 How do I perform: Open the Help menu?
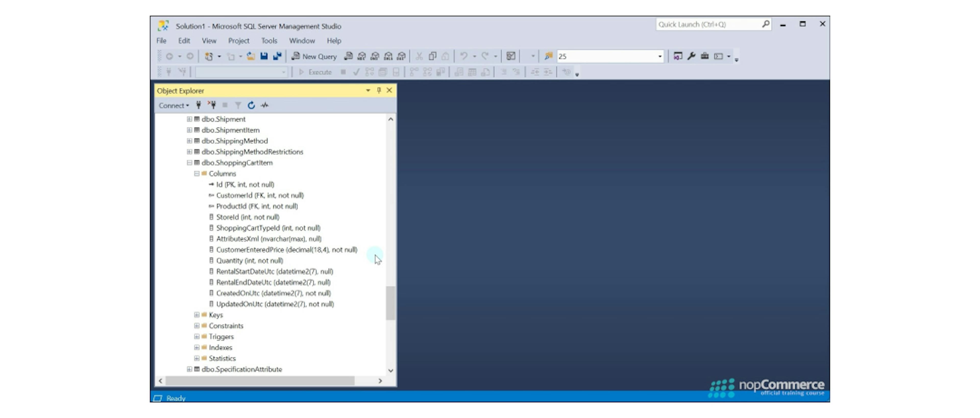[334, 41]
